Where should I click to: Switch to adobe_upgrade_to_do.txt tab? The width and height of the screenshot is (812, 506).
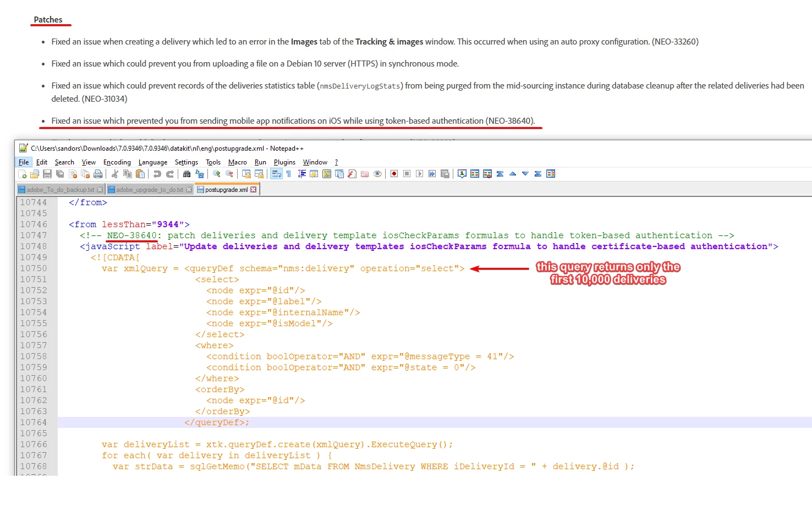pos(150,190)
